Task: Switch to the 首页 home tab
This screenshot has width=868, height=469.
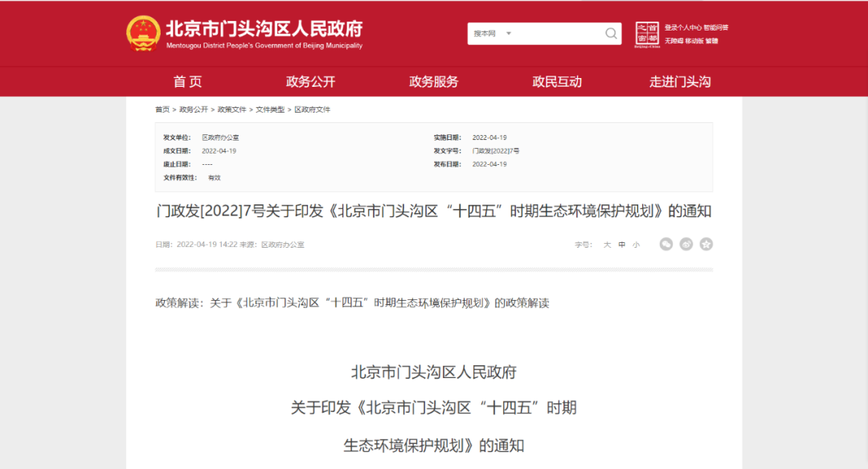Action: (186, 81)
